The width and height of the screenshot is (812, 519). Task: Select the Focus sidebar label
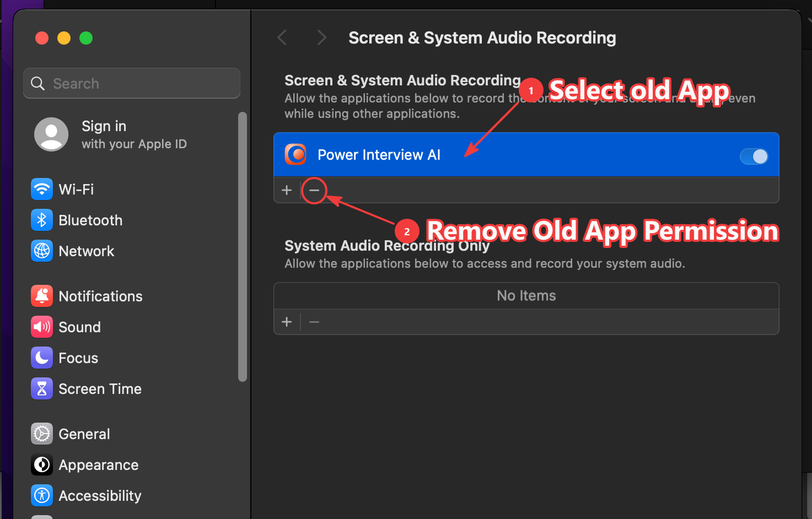78,358
